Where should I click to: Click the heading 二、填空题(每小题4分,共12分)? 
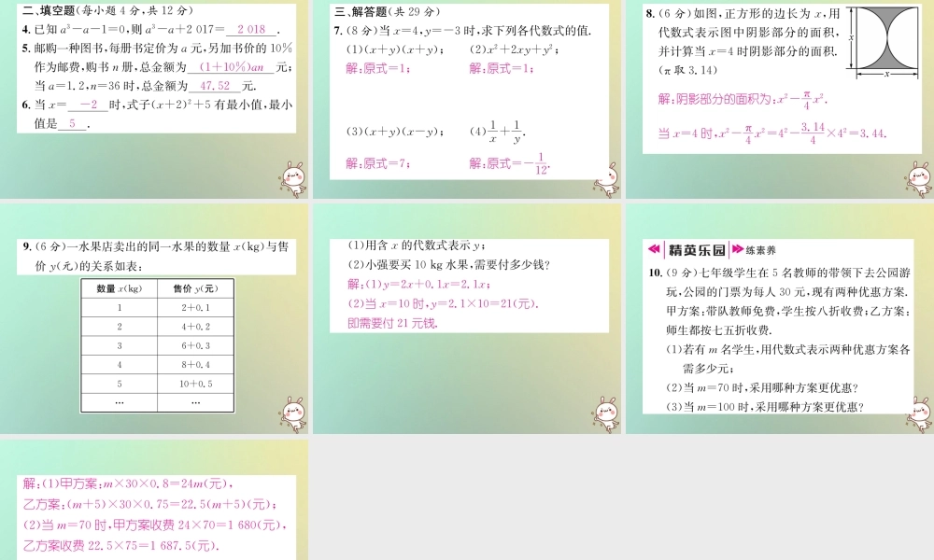[107, 10]
